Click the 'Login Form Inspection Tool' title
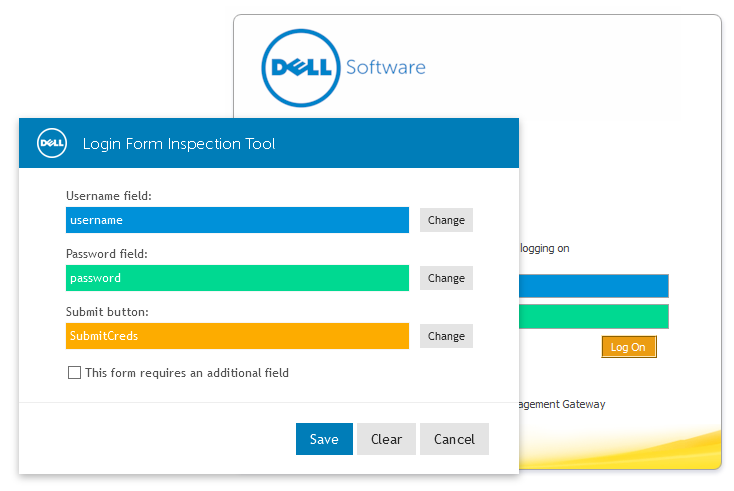734x491 pixels. 179,144
